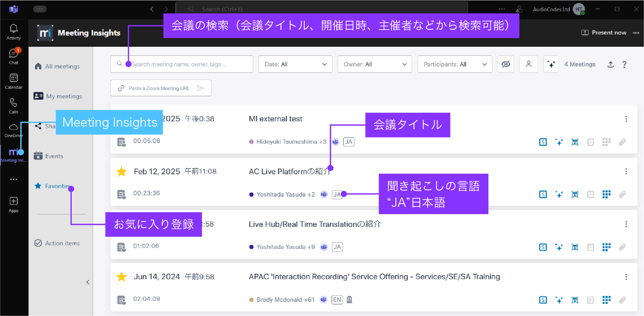Select Events in navigation

[48, 156]
